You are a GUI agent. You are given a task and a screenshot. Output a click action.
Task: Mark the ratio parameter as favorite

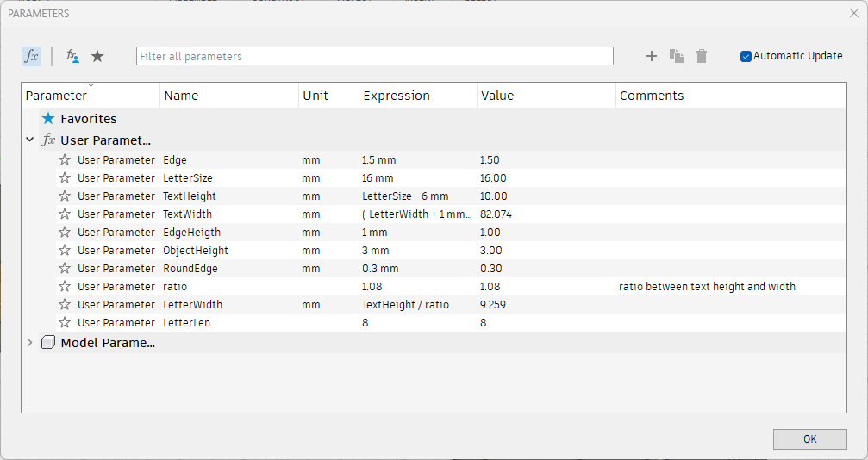tap(65, 286)
